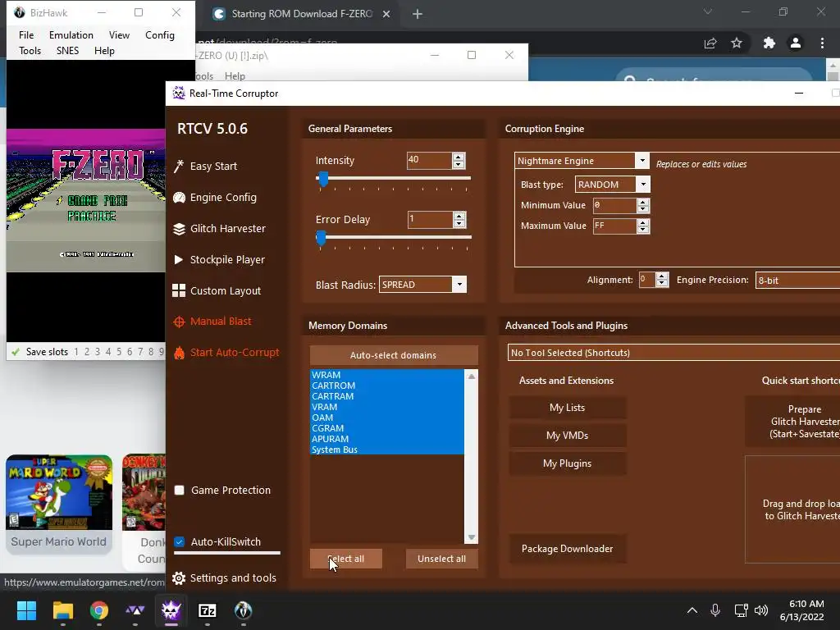Screen dimensions: 840x630
Task: Click Auto-select domains button
Action: tap(393, 355)
